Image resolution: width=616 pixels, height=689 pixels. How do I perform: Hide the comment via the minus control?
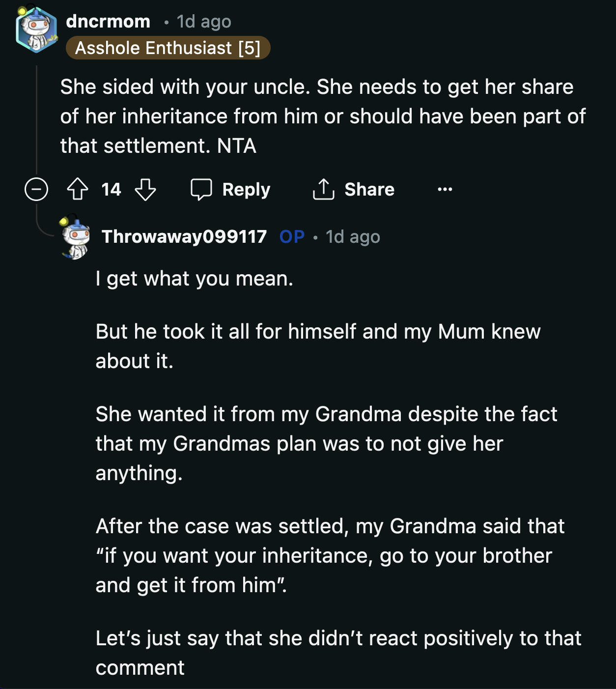point(36,190)
